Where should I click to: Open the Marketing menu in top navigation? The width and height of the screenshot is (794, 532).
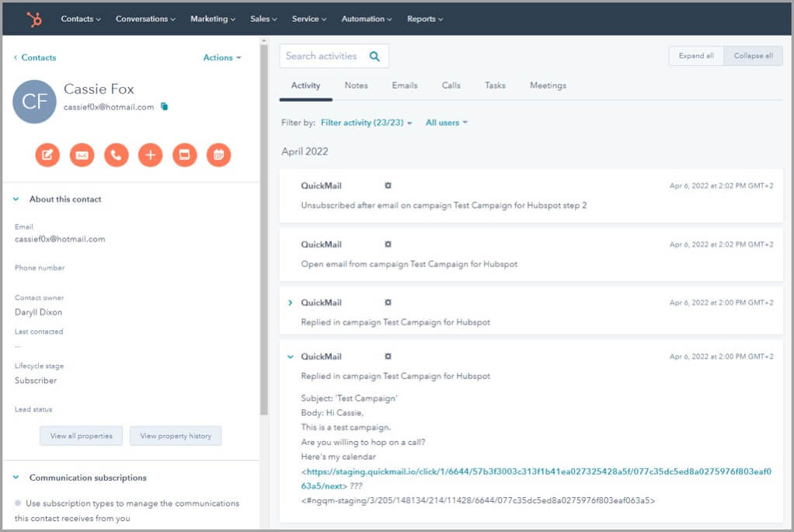click(213, 19)
